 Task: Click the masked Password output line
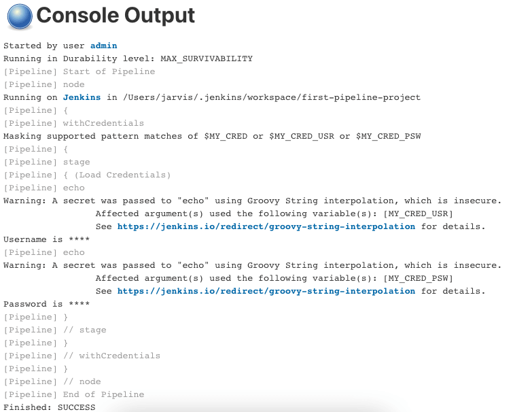click(46, 304)
